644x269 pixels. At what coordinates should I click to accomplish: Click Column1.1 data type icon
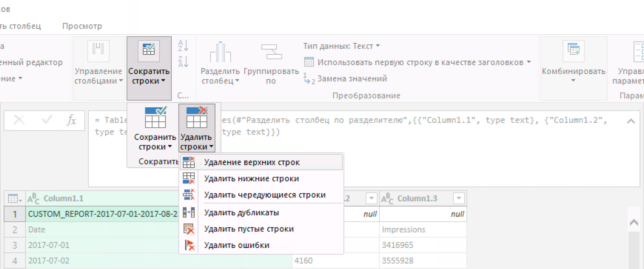click(x=33, y=199)
